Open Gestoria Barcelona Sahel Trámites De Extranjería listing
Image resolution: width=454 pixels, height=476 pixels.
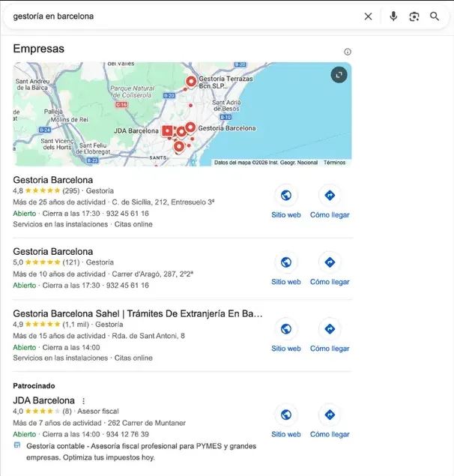[138, 313]
